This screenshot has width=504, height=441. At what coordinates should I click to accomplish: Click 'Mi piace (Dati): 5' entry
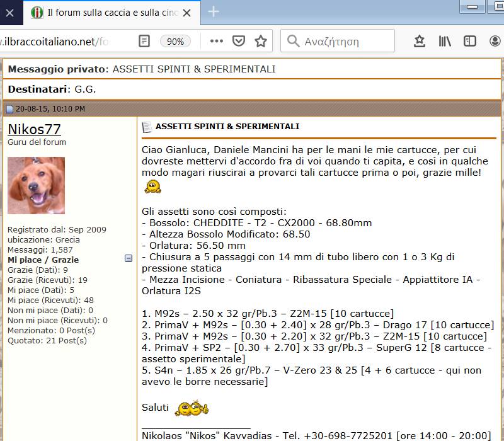tap(41, 290)
